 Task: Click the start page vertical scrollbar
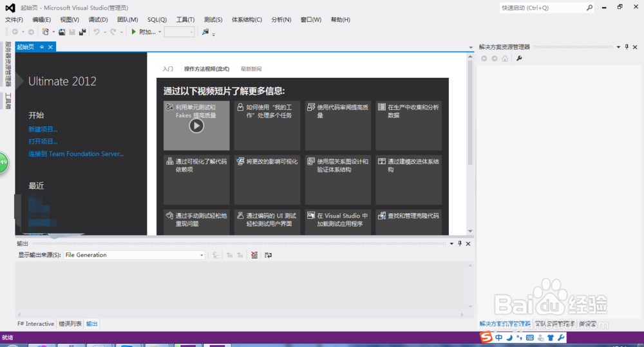[x=470, y=144]
